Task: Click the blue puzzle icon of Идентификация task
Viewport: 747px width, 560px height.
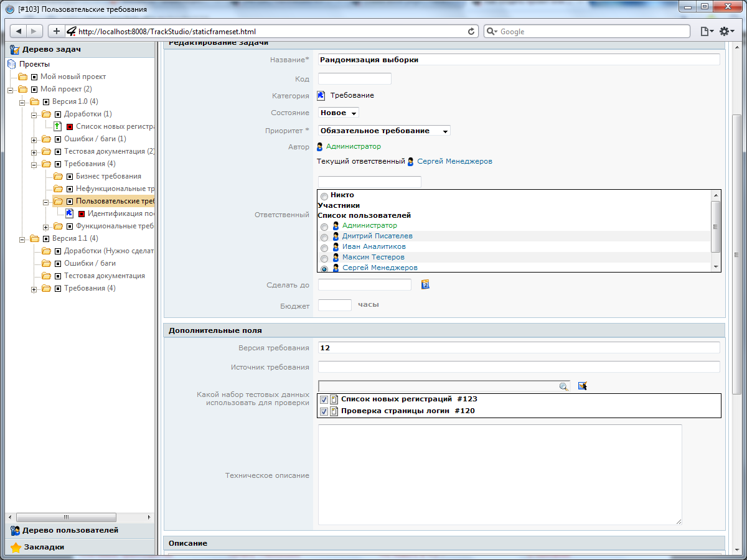Action: pyautogui.click(x=70, y=213)
